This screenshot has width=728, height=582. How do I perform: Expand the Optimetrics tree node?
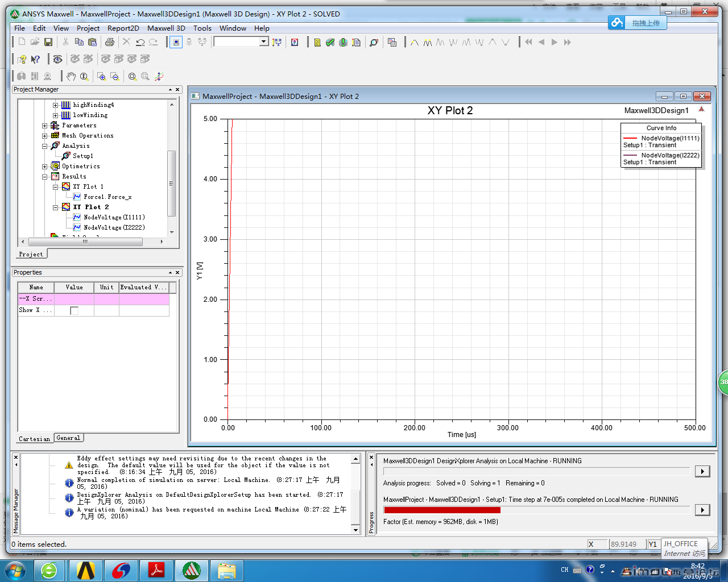click(x=45, y=167)
